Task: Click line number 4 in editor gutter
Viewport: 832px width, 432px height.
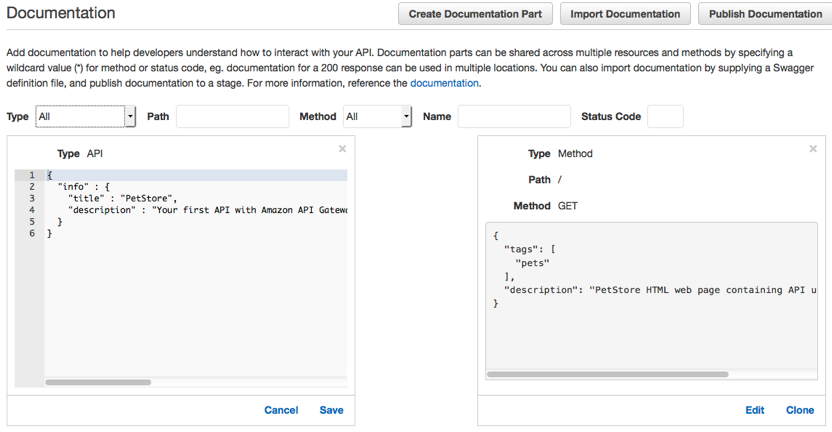Action: [x=31, y=210]
